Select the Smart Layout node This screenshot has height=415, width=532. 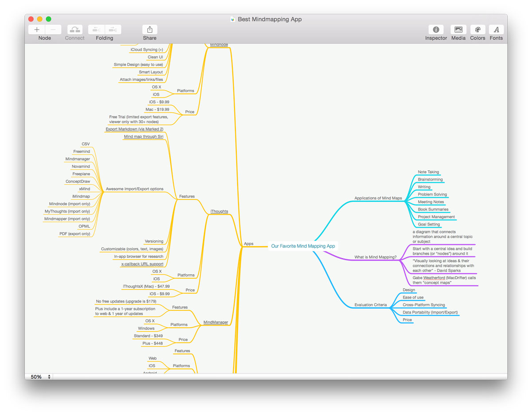(x=151, y=72)
